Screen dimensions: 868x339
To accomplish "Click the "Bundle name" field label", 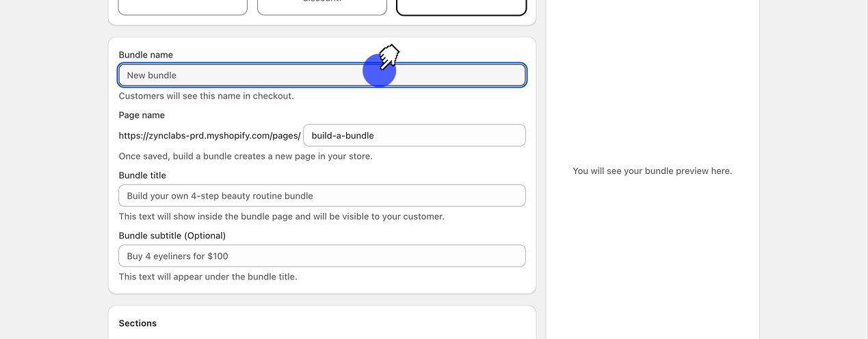I will click(x=146, y=55).
